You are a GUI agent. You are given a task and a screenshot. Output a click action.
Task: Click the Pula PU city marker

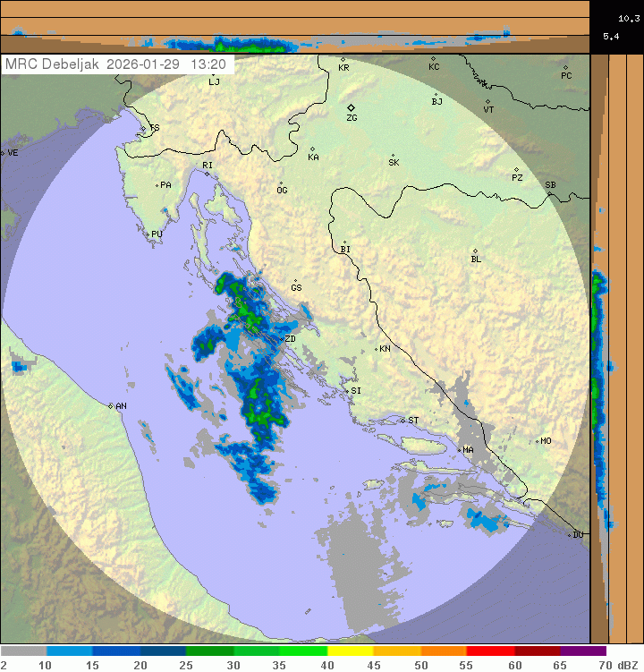pos(147,234)
